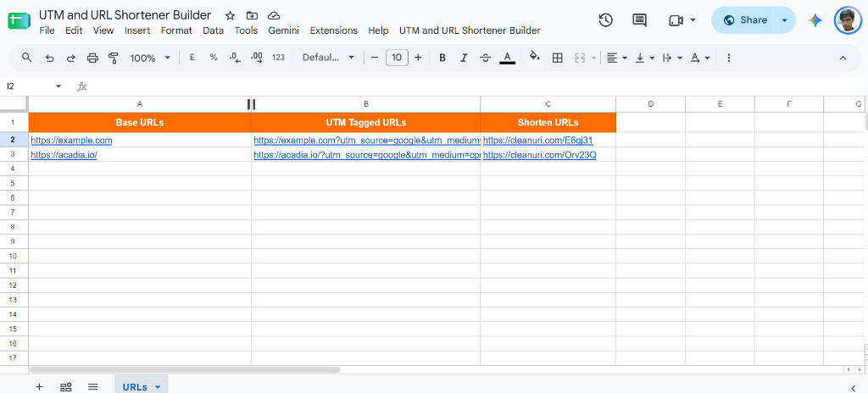The height and width of the screenshot is (393, 868).
Task: Select the UTM Tagged URLs header cell
Action: pos(366,122)
